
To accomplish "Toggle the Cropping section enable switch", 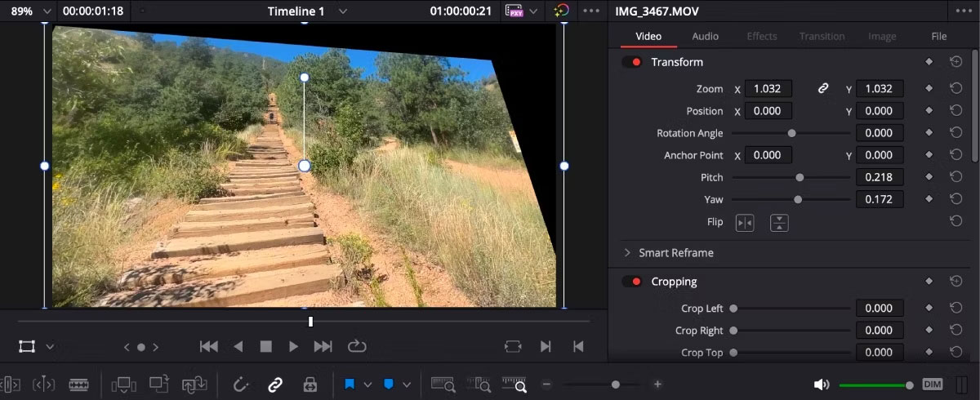I will (632, 282).
